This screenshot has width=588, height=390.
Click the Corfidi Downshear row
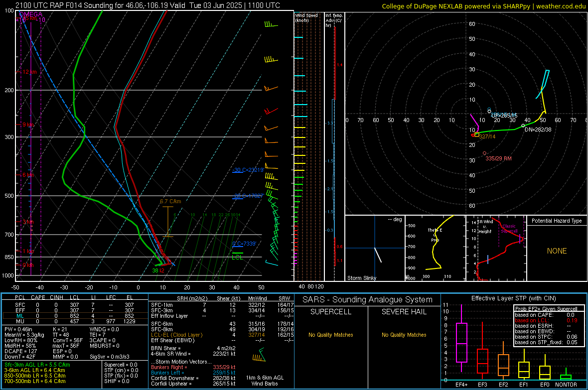(193, 378)
